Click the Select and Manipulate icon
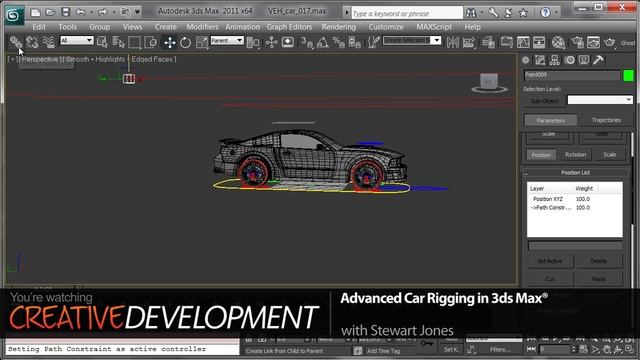The height and width of the screenshot is (360, 640). click(x=271, y=42)
